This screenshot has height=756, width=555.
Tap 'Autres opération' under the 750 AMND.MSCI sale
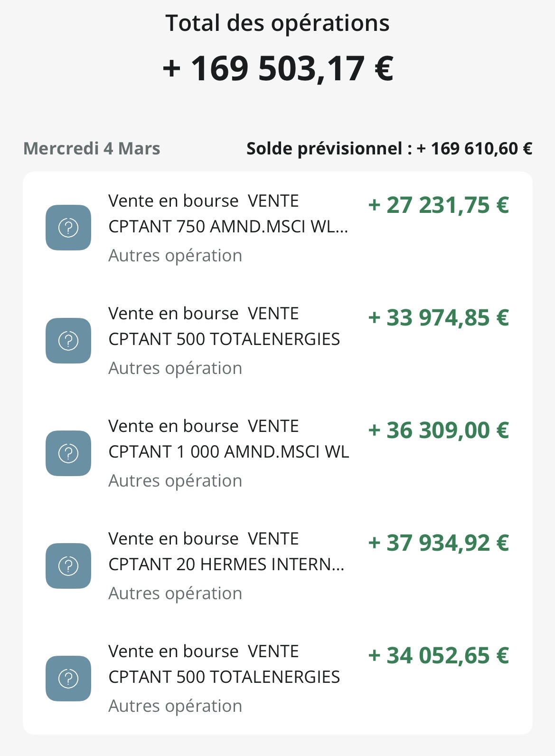[175, 256]
